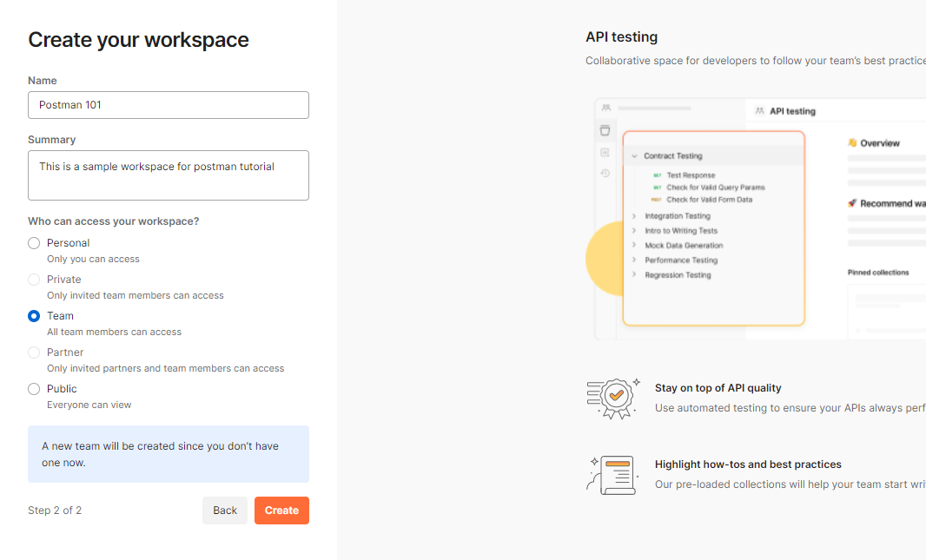926x560 pixels.
Task: Click 'Check for Valid Query Params' request
Action: (716, 188)
